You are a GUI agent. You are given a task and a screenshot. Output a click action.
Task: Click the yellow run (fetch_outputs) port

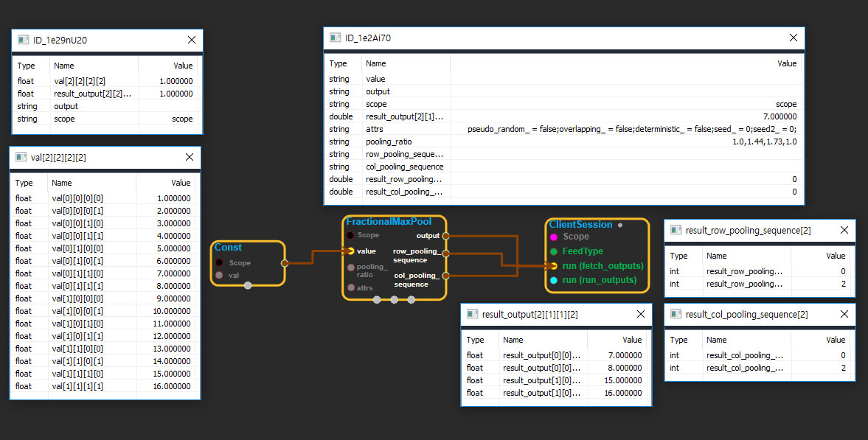[x=553, y=265]
